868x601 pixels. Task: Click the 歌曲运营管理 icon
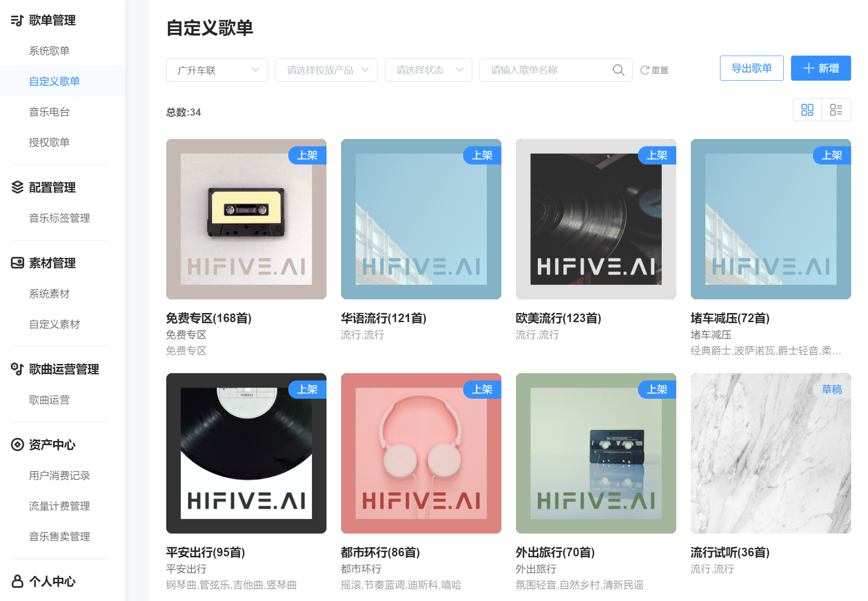16,369
